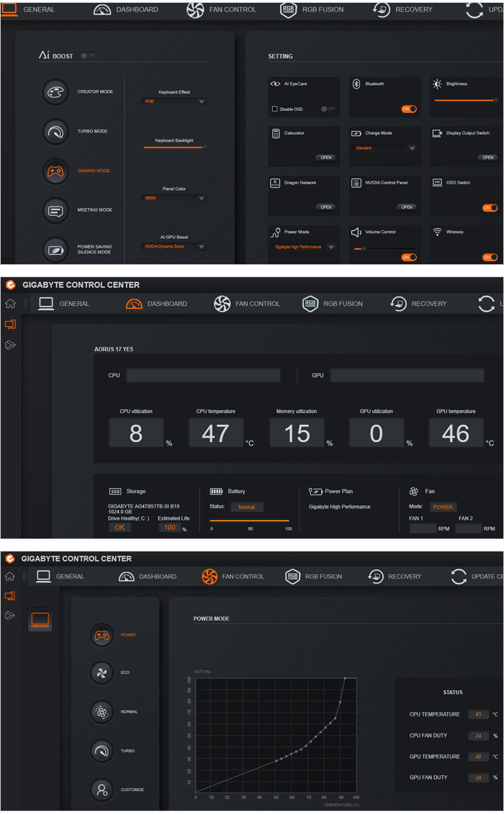The height and width of the screenshot is (815, 504).
Task: Select the Gaming Mode gamepad icon
Action: [55, 171]
